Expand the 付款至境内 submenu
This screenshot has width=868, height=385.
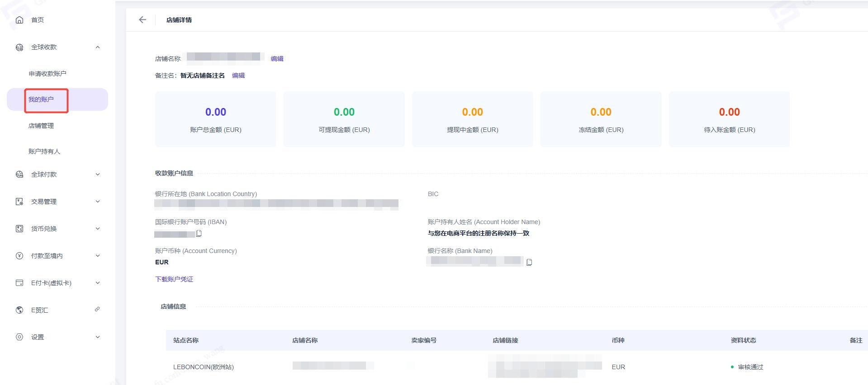point(98,256)
